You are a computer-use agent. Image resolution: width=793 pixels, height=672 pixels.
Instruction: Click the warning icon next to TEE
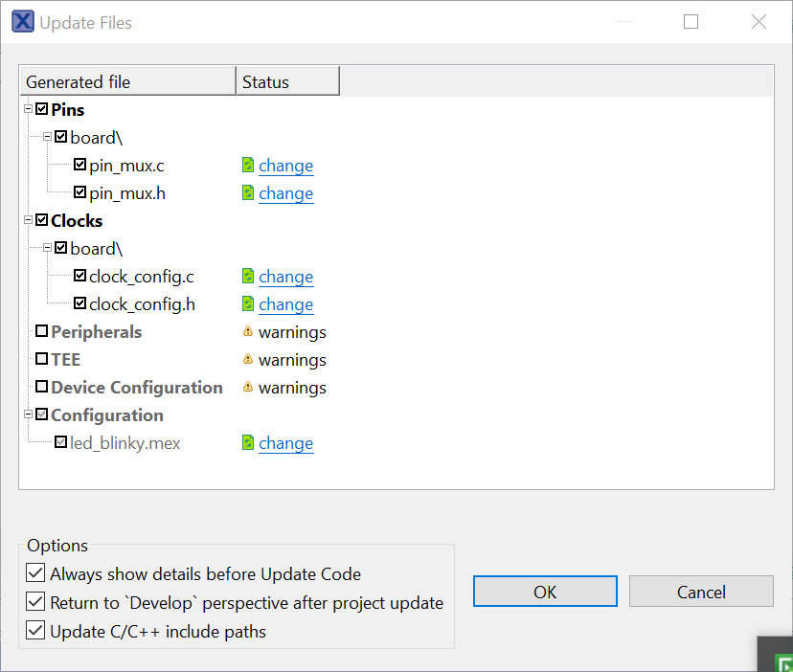pyautogui.click(x=248, y=360)
